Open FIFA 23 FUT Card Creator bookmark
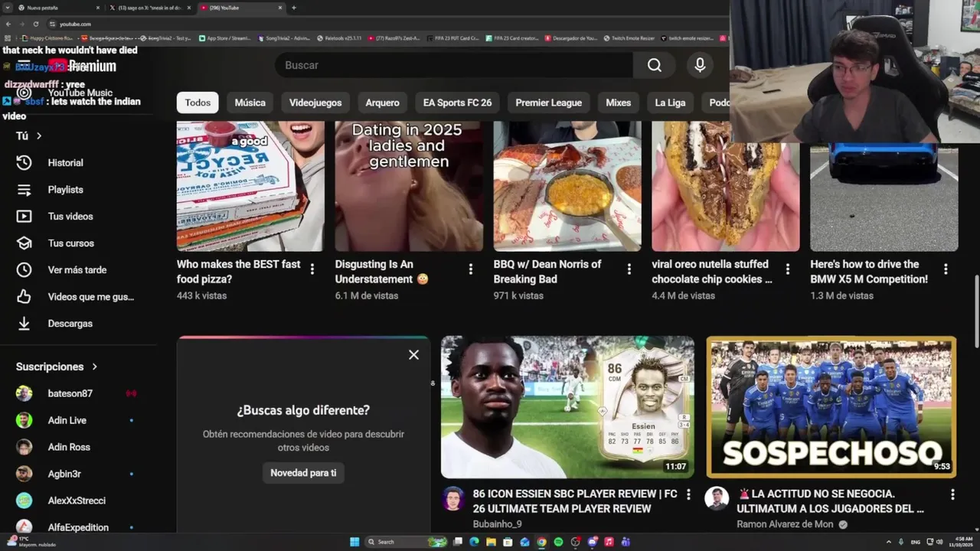The image size is (980, 551). click(x=453, y=37)
